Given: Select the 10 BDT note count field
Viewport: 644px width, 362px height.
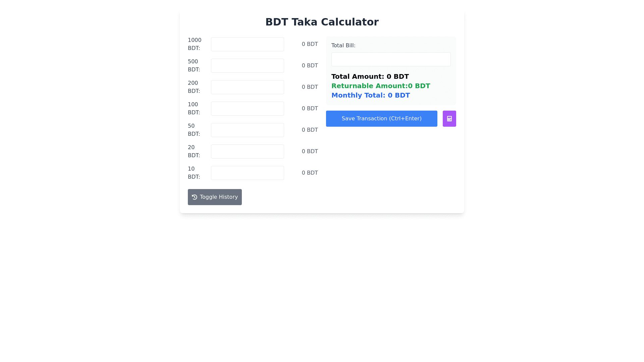Looking at the screenshot, I should point(247,173).
